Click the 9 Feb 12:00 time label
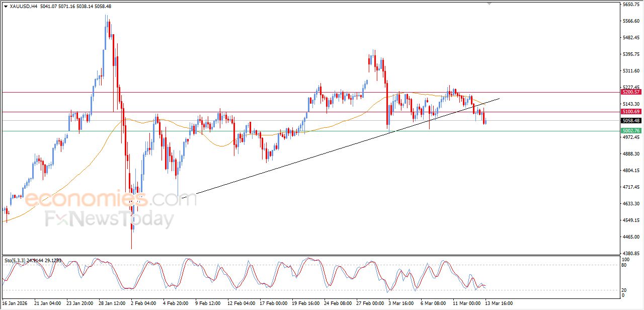The image size is (644, 310). click(209, 303)
